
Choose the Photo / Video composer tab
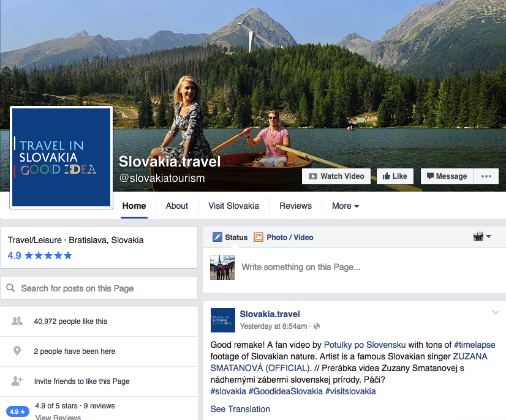tap(284, 238)
